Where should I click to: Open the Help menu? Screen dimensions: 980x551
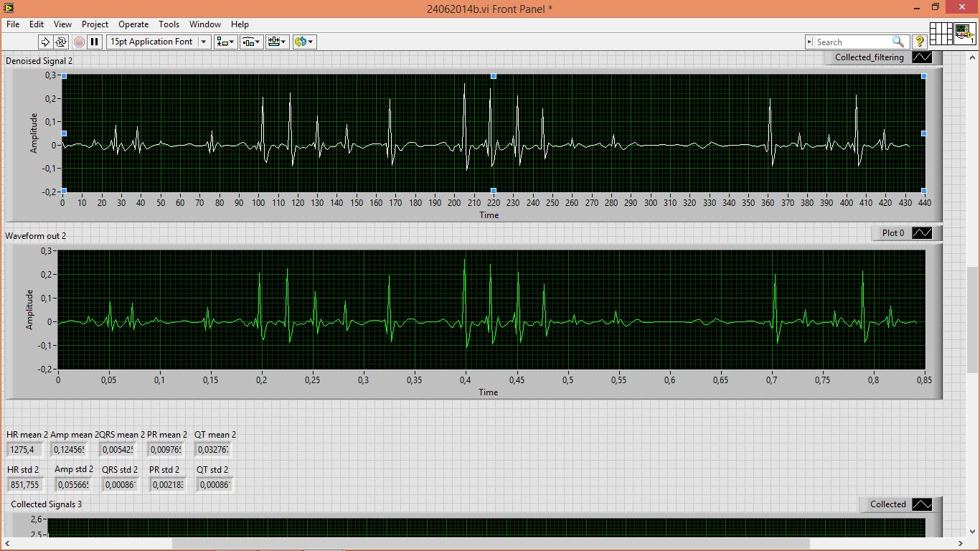(x=240, y=24)
